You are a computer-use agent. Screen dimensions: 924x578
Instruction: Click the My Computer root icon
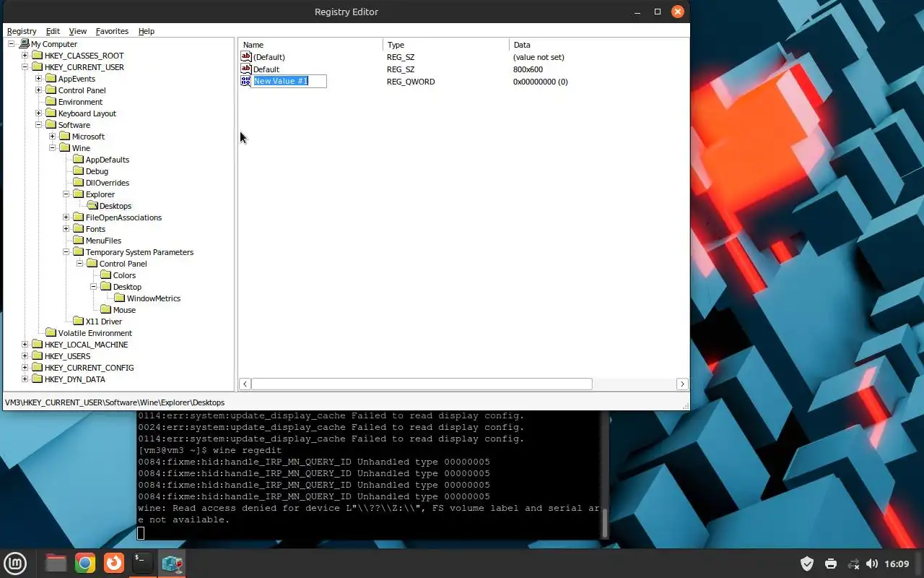[25, 44]
